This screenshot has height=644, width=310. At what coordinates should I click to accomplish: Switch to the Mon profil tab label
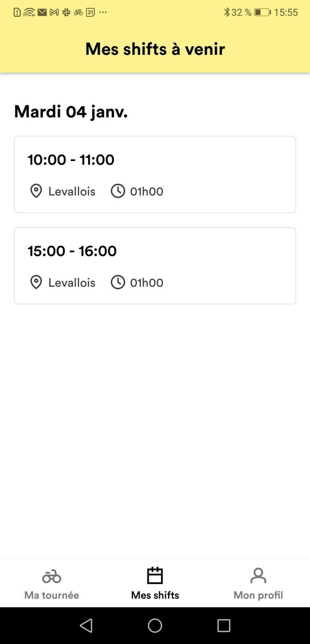tap(258, 595)
